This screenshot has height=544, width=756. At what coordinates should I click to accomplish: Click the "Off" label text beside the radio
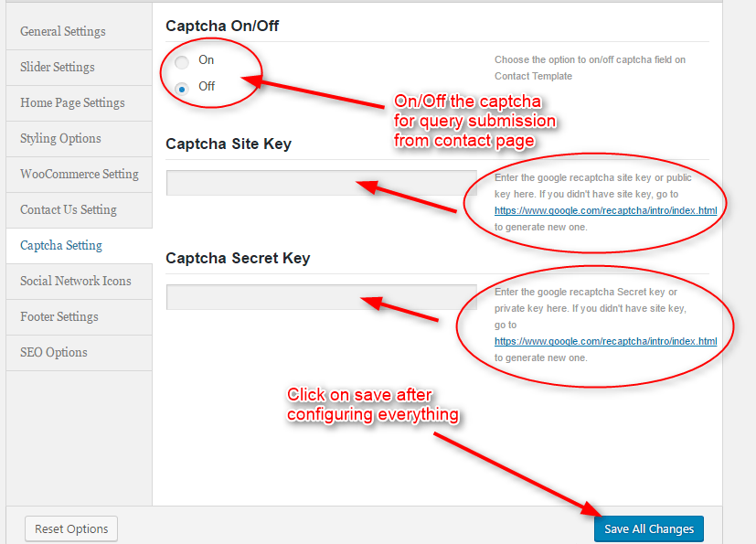click(x=207, y=86)
